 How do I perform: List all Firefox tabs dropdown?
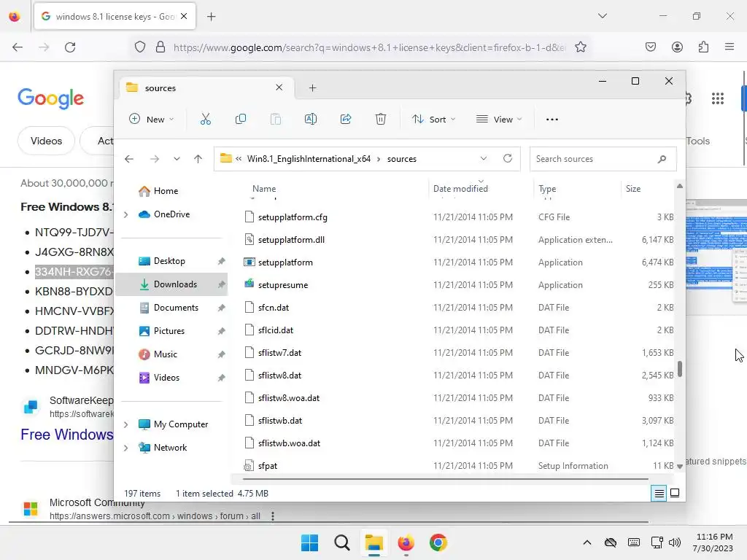603,16
